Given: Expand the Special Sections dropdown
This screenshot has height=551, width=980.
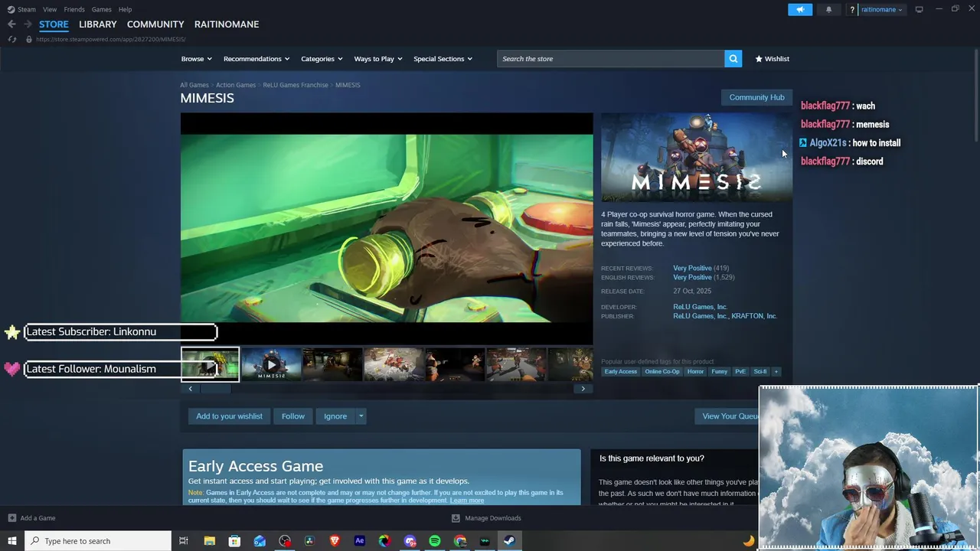Looking at the screenshot, I should click(x=443, y=59).
